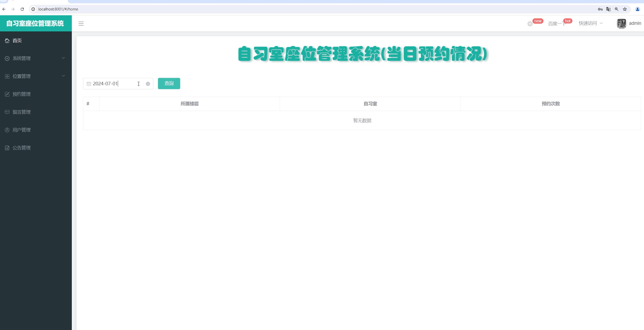Open 预约管理 menu item

coord(21,94)
